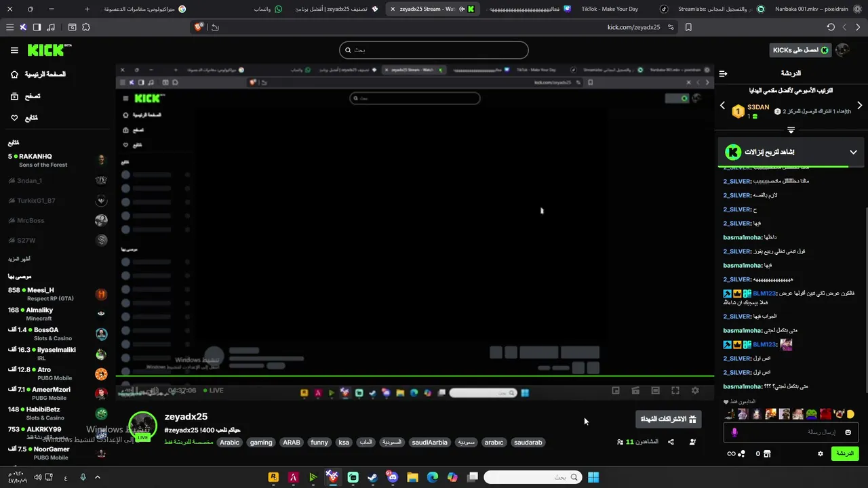Open File Explorer from the taskbar
This screenshot has width=868, height=488.
click(x=412, y=477)
